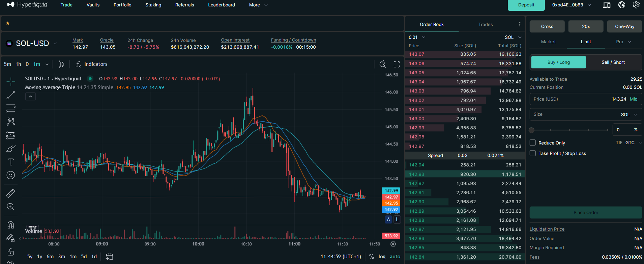This screenshot has height=264, width=644.
Task: Click the Deposit button
Action: (x=526, y=5)
